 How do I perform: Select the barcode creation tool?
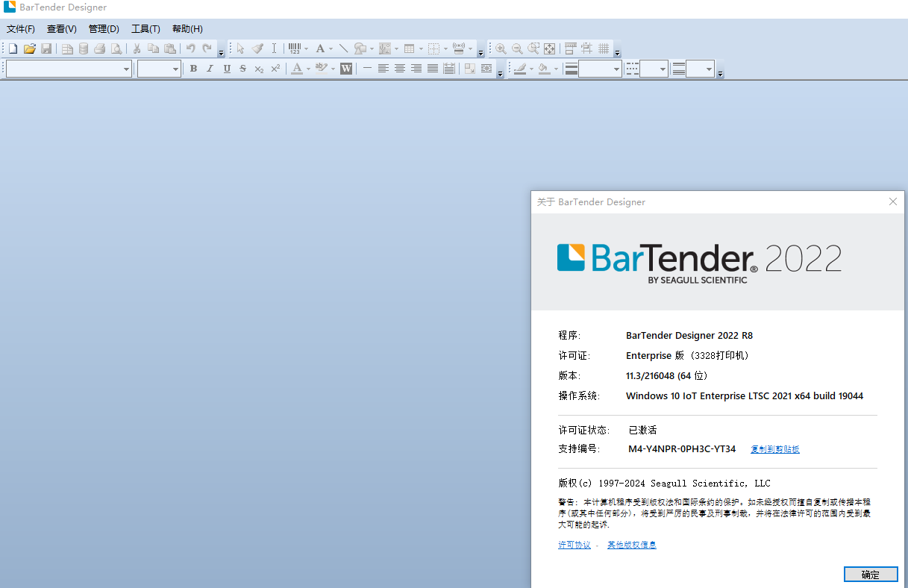coord(295,49)
